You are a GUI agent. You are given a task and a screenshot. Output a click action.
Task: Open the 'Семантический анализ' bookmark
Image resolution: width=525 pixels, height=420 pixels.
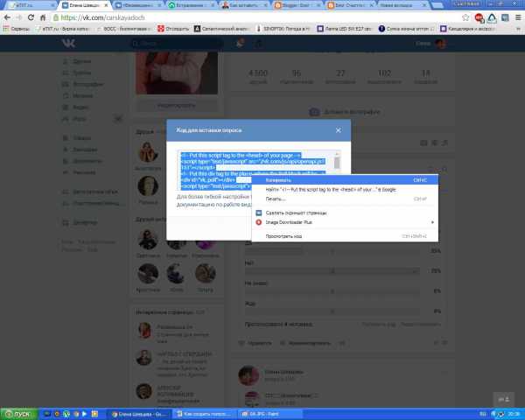pos(221,29)
